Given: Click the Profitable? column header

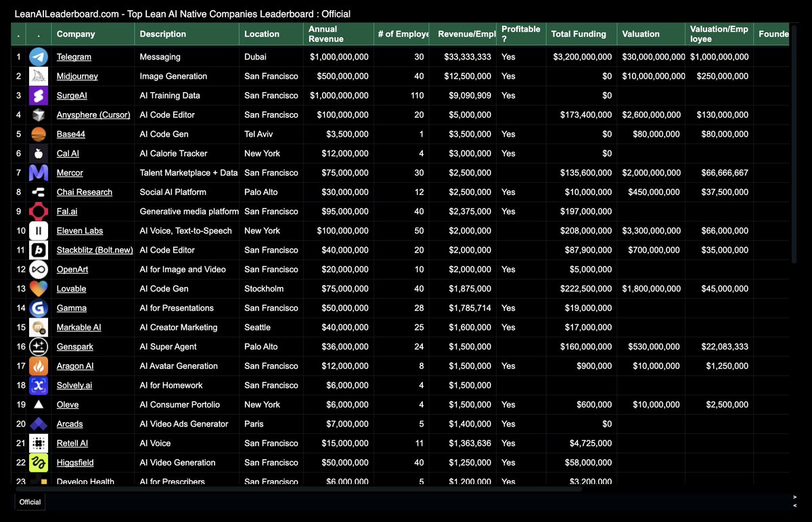Looking at the screenshot, I should [521, 34].
